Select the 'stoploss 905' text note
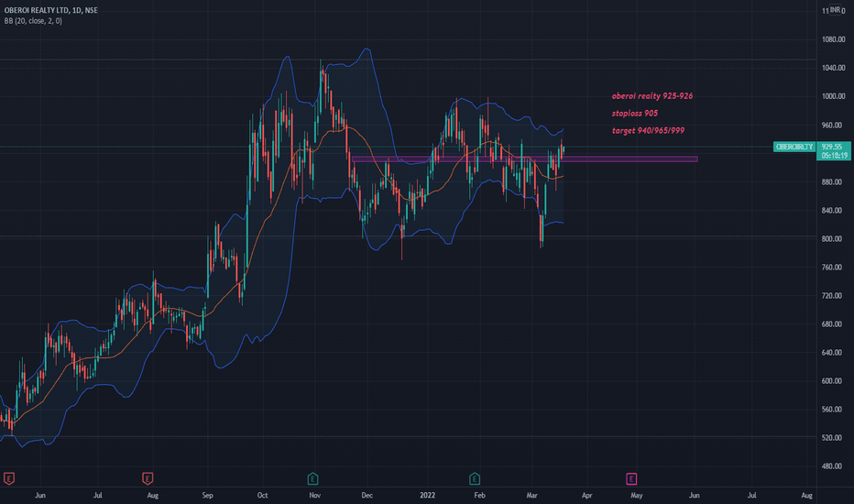854x504 pixels. pyautogui.click(x=634, y=114)
